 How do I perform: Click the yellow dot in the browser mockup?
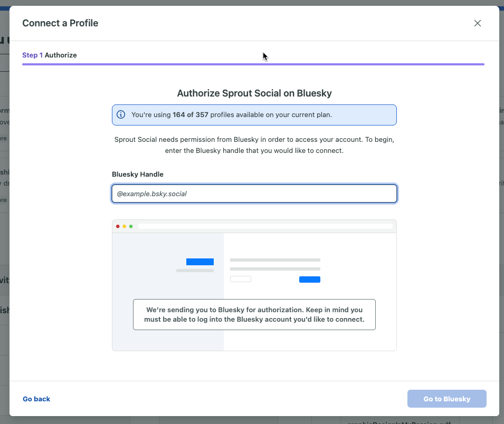[x=123, y=226]
